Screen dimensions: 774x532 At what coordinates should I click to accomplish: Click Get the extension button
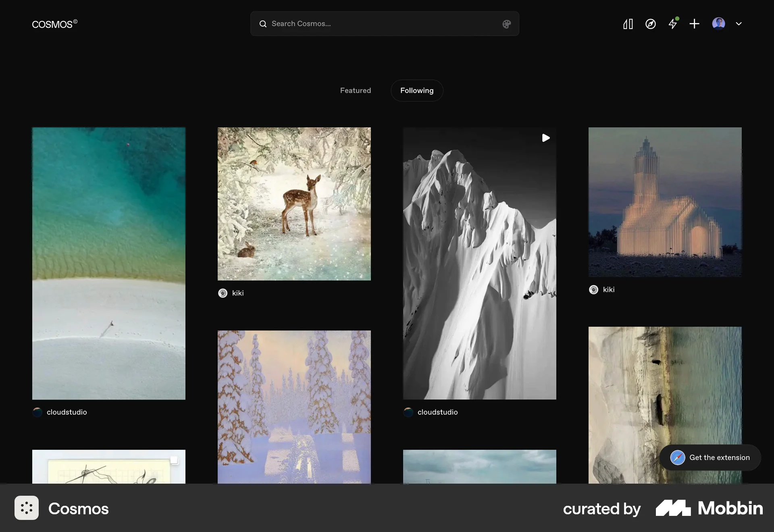(x=719, y=457)
